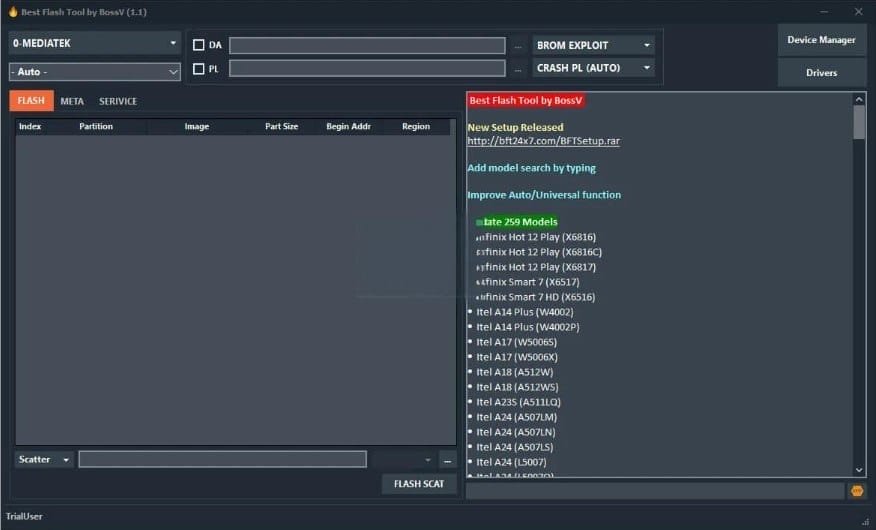Click 'Itel A24 (A507LN)' entry
The image size is (876, 530).
click(x=516, y=432)
